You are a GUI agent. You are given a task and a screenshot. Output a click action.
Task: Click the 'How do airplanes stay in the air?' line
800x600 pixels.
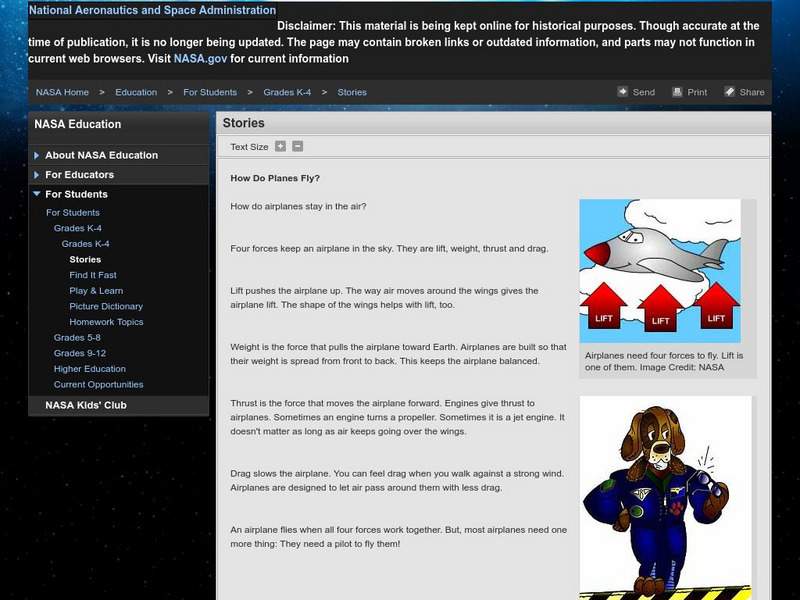point(298,207)
